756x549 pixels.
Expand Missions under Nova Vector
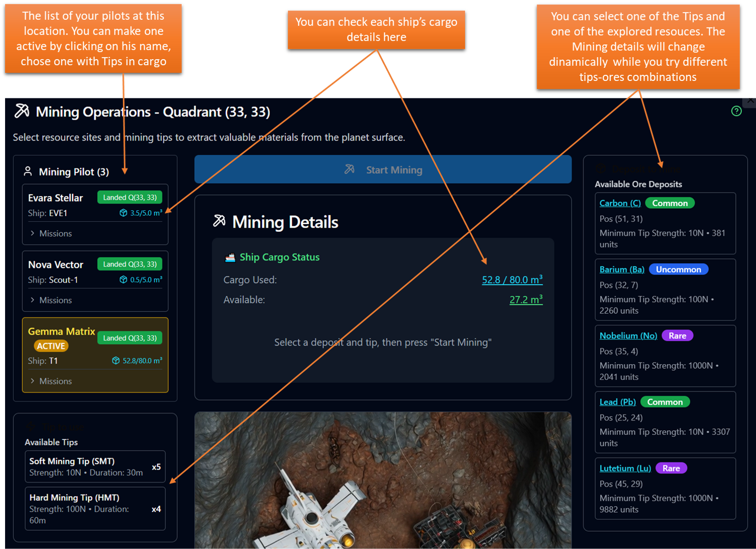pyautogui.click(x=56, y=300)
